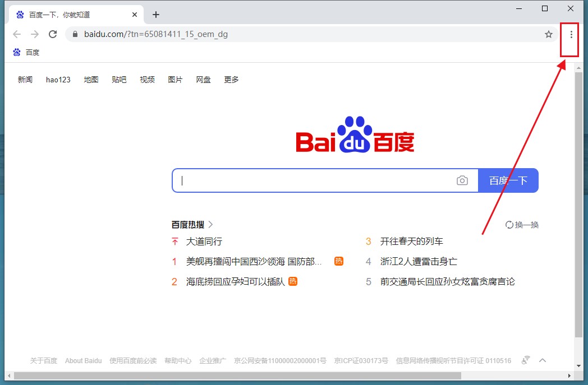Expand 更多 in top navigation
This screenshot has width=588, height=385.
pyautogui.click(x=231, y=80)
